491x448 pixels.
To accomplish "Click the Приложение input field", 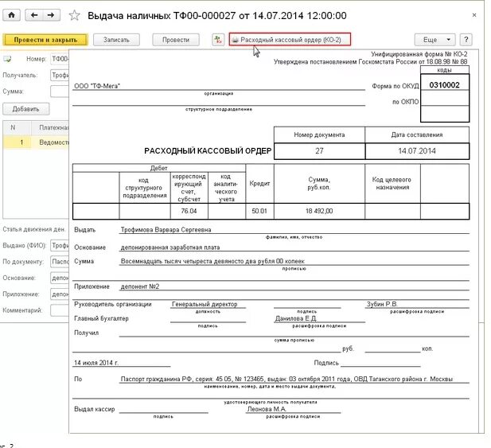I will pyautogui.click(x=60, y=294).
